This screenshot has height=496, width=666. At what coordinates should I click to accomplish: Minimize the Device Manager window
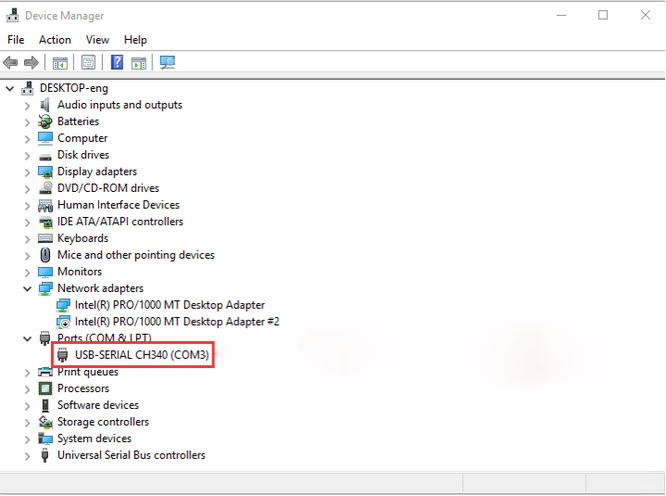(561, 15)
